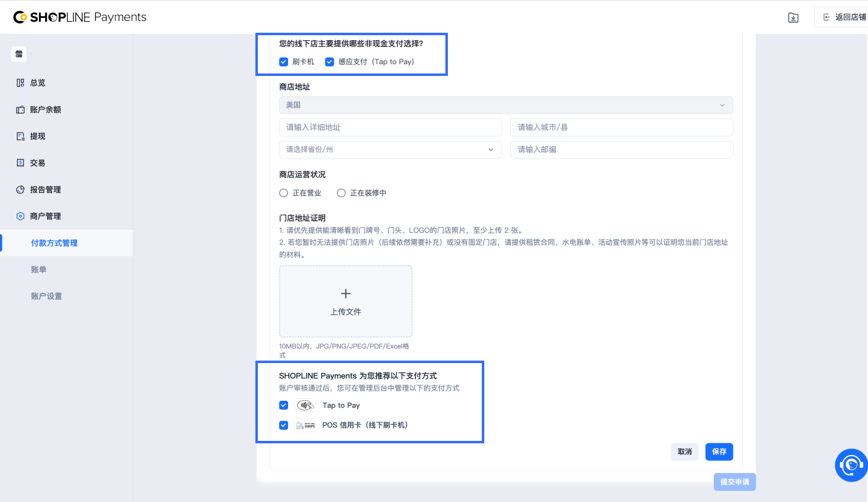Select the 正在营业 radio button

[x=284, y=193]
